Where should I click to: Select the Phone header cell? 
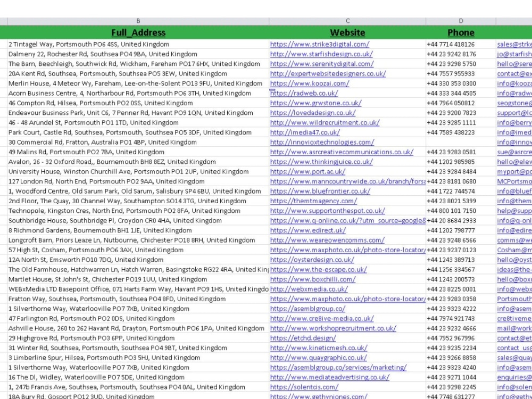(x=460, y=31)
